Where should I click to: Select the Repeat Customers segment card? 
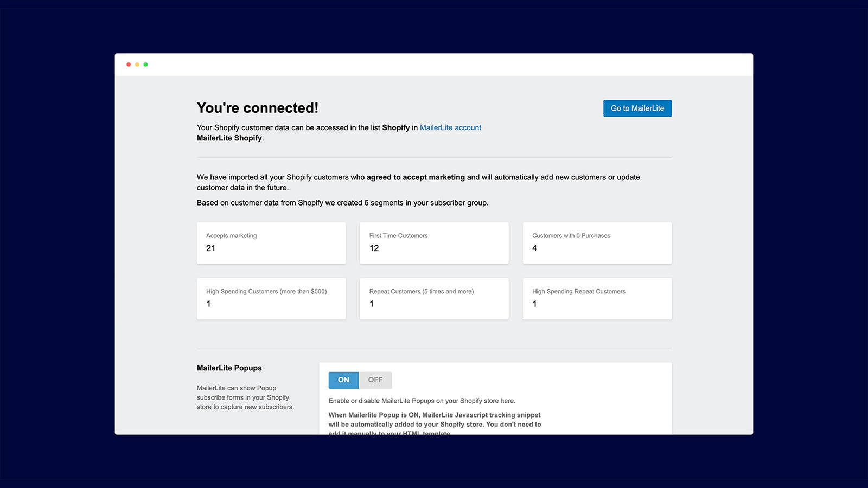tap(434, 298)
